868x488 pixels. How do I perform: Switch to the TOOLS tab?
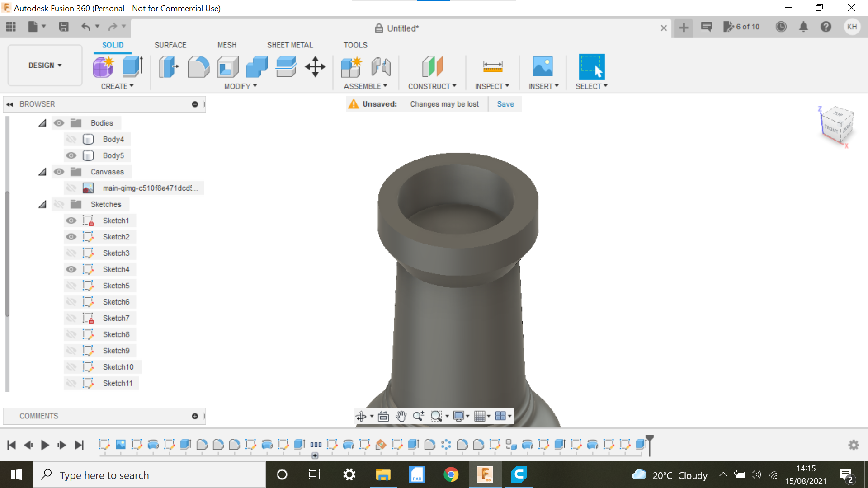pyautogui.click(x=355, y=45)
